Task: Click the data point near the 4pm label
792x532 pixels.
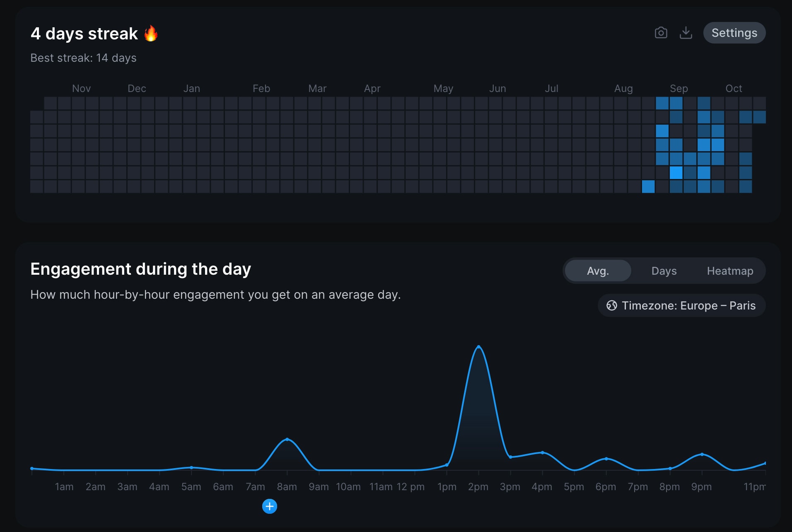Action: tap(542, 453)
